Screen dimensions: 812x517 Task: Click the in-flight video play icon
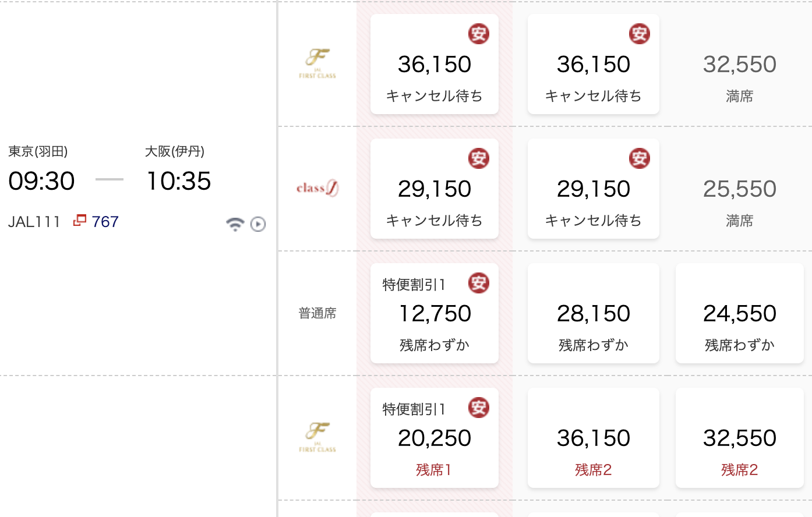pos(258,224)
